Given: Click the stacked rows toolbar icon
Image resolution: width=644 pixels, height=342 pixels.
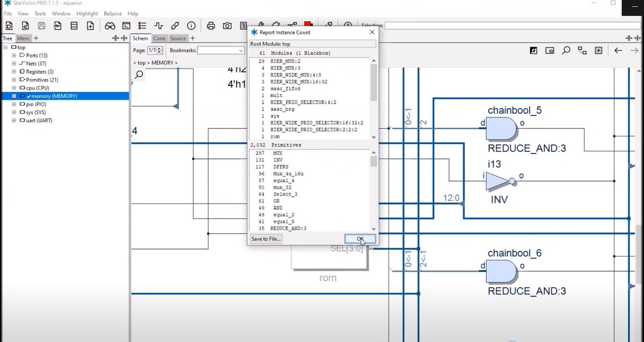Looking at the screenshot, I should pos(74,25).
